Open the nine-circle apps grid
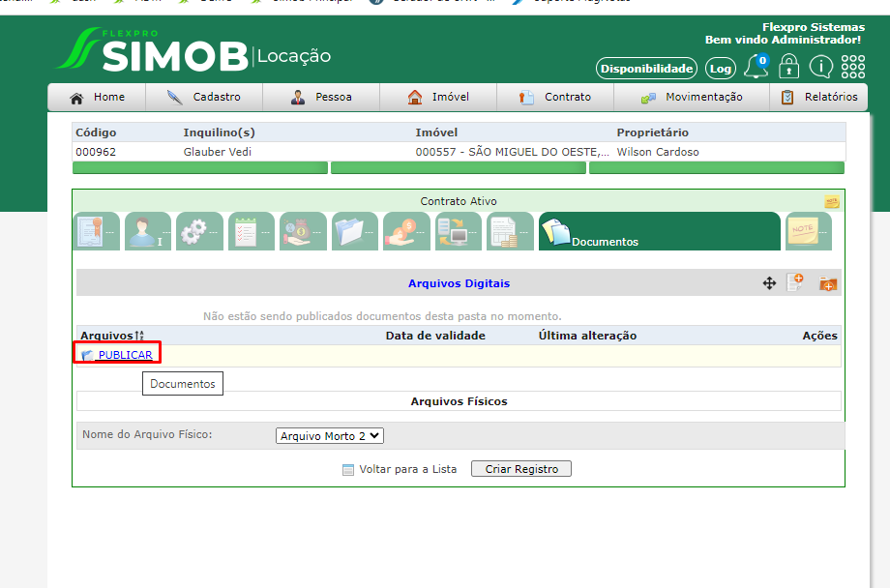 pyautogui.click(x=853, y=67)
